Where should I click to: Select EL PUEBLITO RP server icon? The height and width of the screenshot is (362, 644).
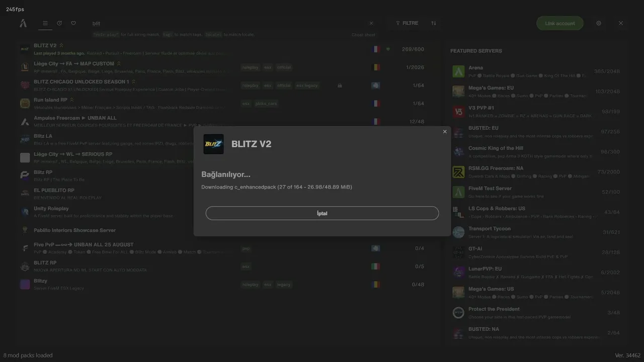(x=25, y=194)
